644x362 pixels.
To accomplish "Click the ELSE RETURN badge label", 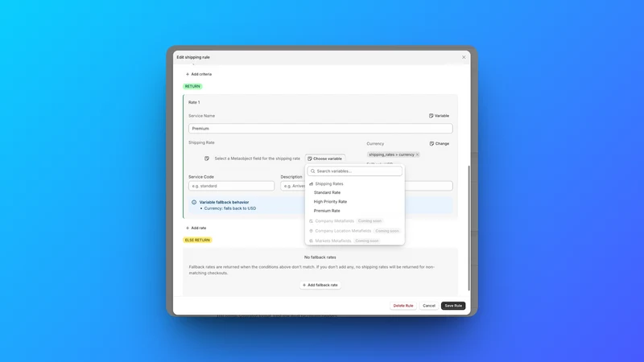I will coord(197,240).
